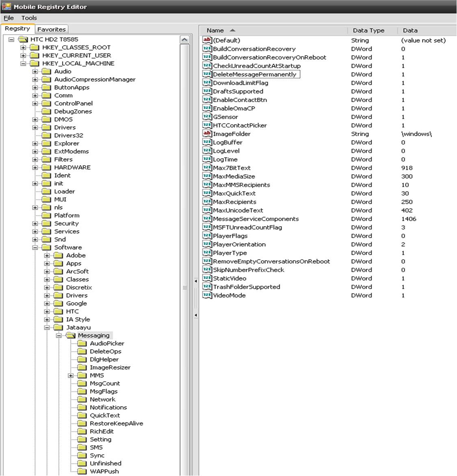This screenshot has width=457, height=476.
Task: Select the IA Style key
Action: tap(78, 319)
